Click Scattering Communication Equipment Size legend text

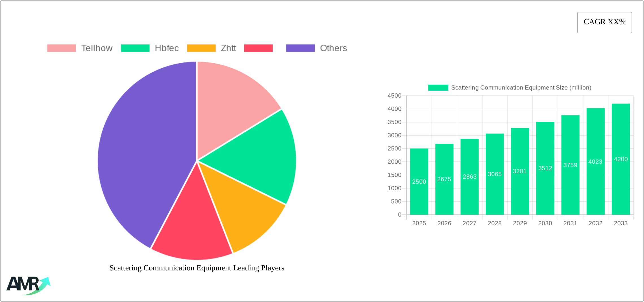click(x=521, y=88)
